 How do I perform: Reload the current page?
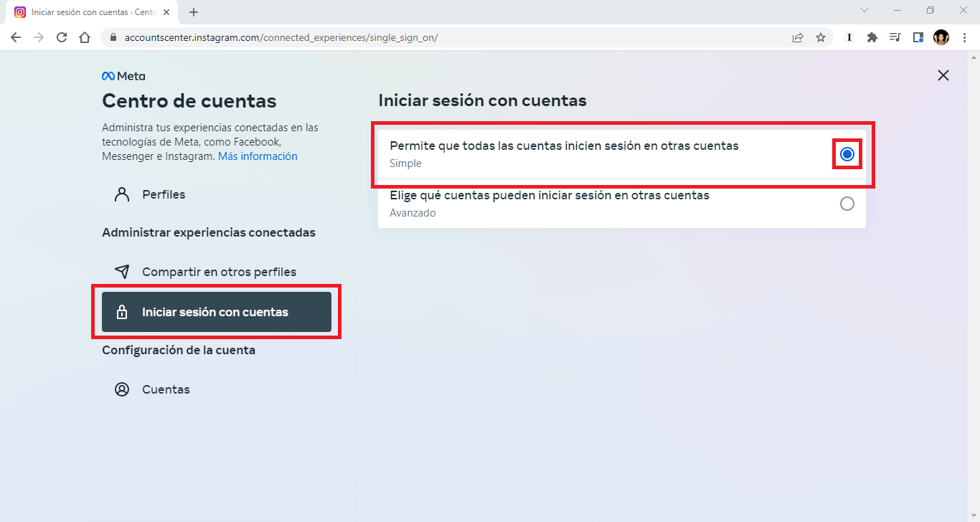62,37
